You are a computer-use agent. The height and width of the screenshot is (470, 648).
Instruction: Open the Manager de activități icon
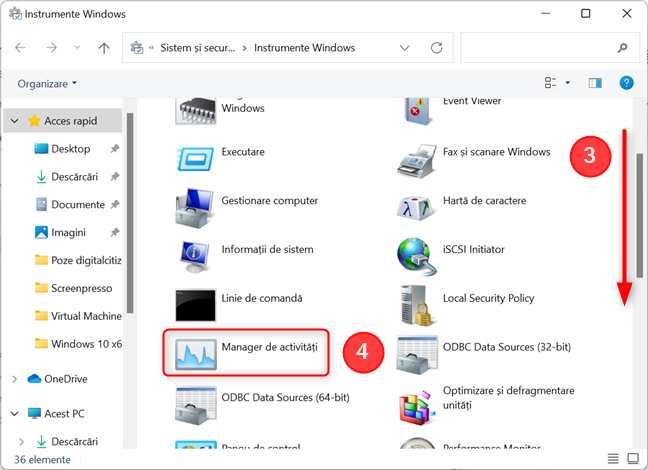point(195,354)
